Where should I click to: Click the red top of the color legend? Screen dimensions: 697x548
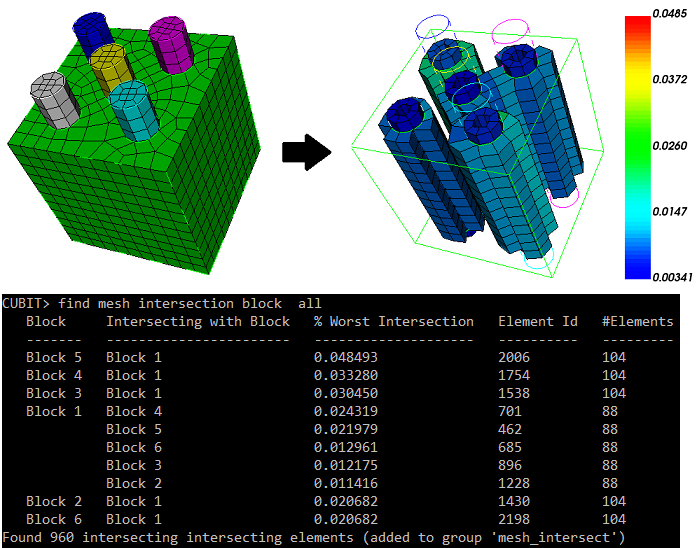[x=638, y=30]
